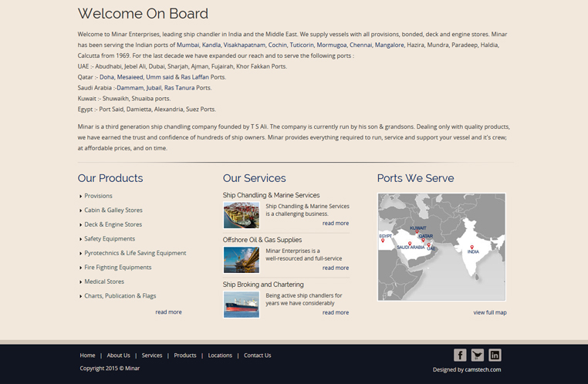
Task: Open Charts, Publication & Flags link
Action: point(120,295)
